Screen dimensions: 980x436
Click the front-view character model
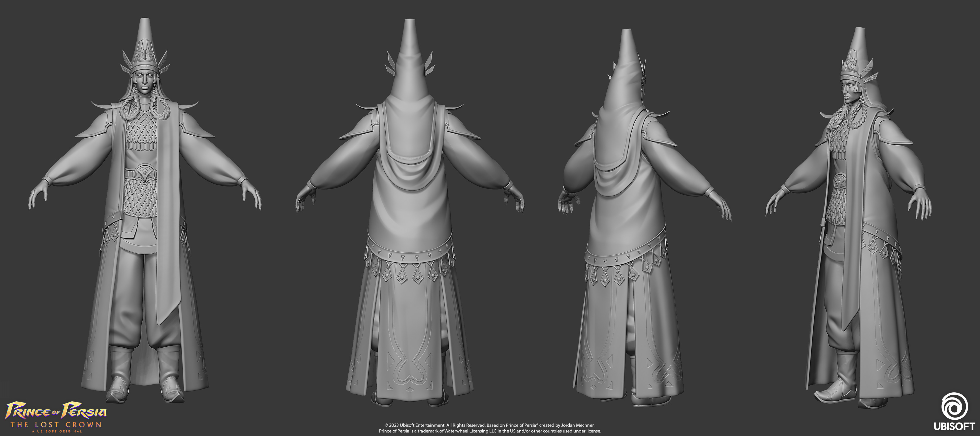(145, 210)
